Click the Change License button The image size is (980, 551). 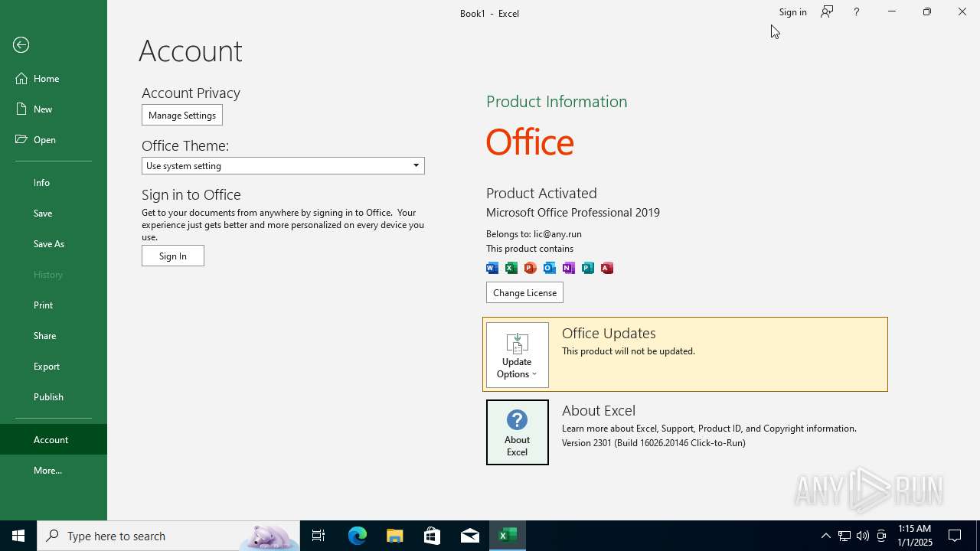tap(524, 292)
